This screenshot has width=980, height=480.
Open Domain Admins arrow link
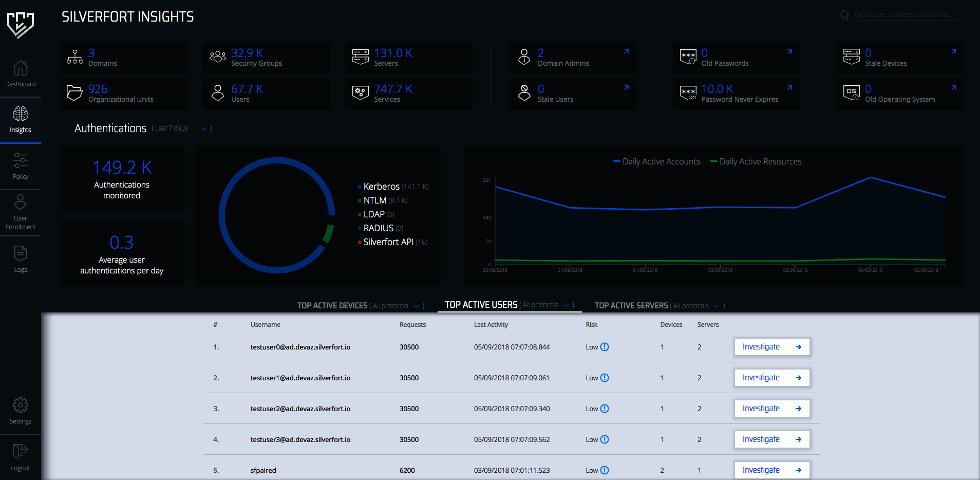(626, 52)
